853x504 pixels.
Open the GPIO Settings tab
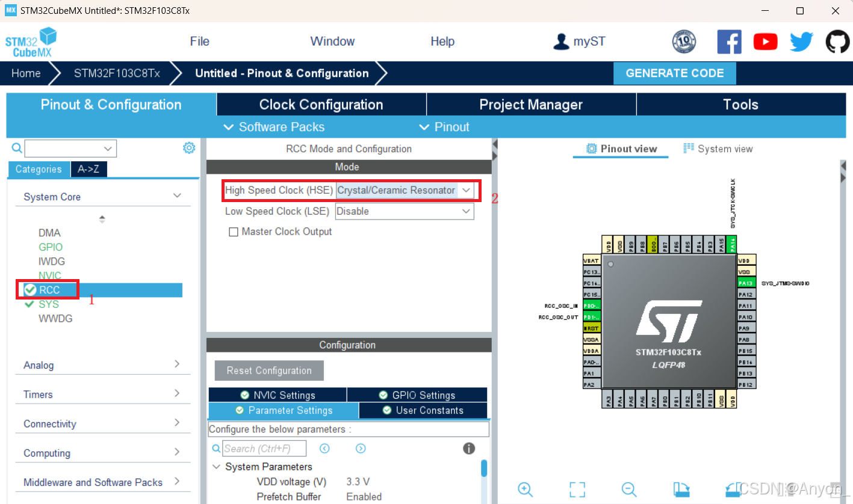pyautogui.click(x=417, y=395)
